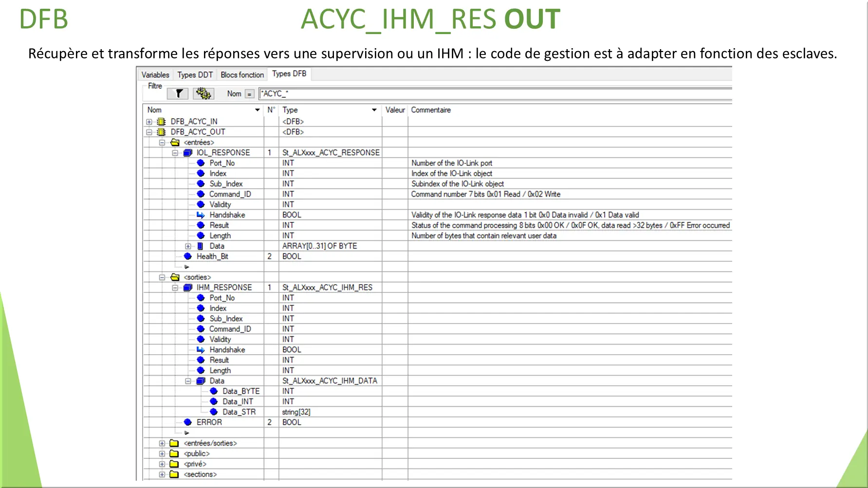Image resolution: width=868 pixels, height=488 pixels.
Task: Select the St_ALXxxx_ACYC_IHM_DATA type cell
Action: coord(331,381)
